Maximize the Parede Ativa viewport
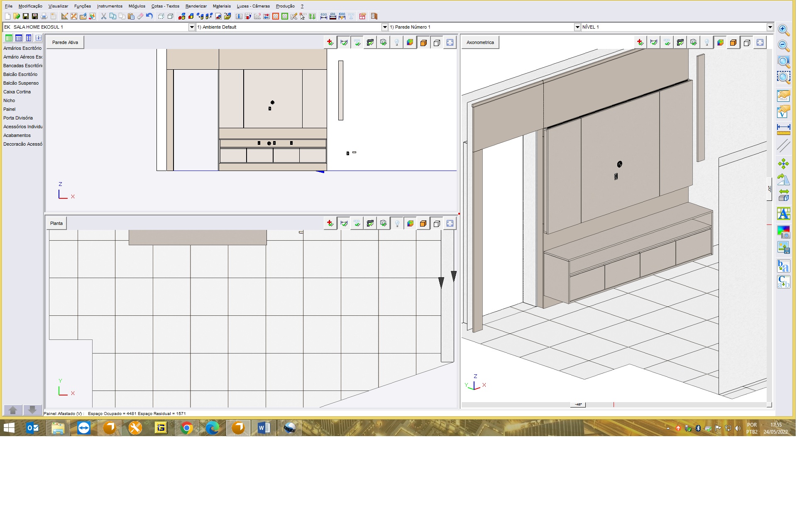This screenshot has width=797, height=532. click(x=450, y=42)
